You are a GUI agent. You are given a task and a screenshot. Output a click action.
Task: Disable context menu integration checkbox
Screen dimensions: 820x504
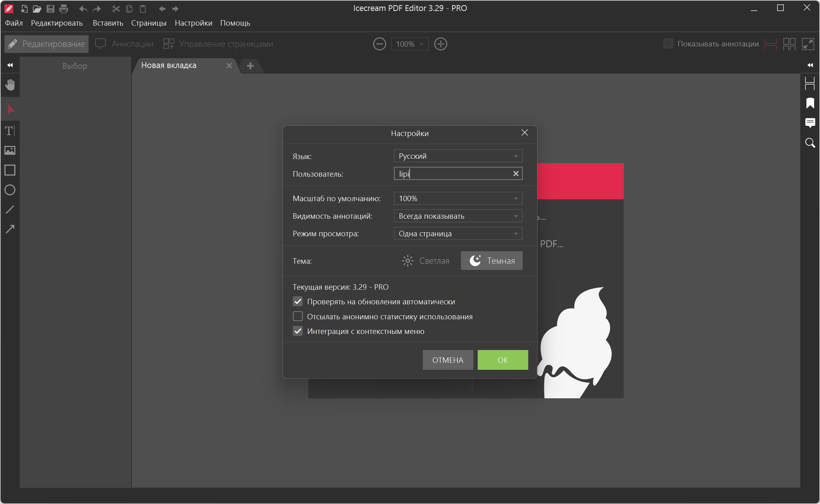(298, 331)
